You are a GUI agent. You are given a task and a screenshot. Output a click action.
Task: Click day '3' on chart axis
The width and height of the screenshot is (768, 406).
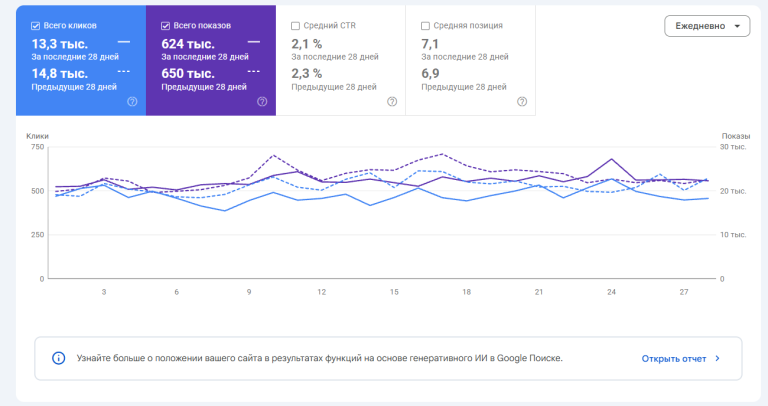click(104, 292)
